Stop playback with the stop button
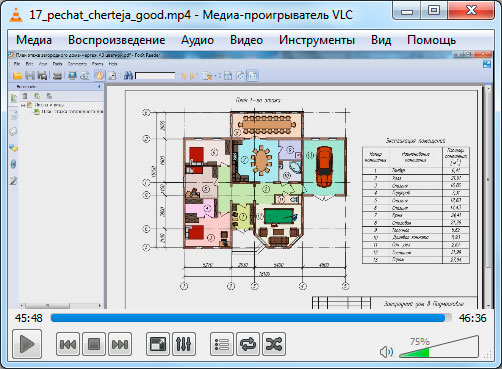Viewport: 502px width, 369px height. pyautogui.click(x=94, y=344)
